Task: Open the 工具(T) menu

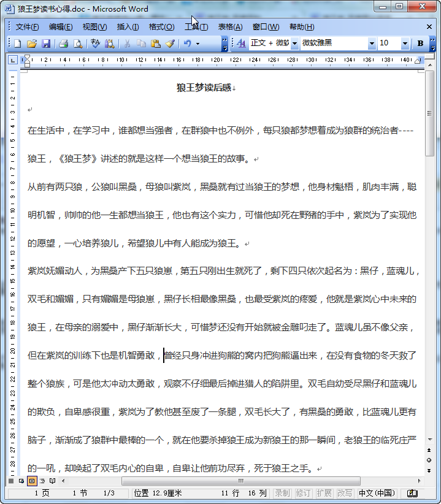Action: point(196,27)
